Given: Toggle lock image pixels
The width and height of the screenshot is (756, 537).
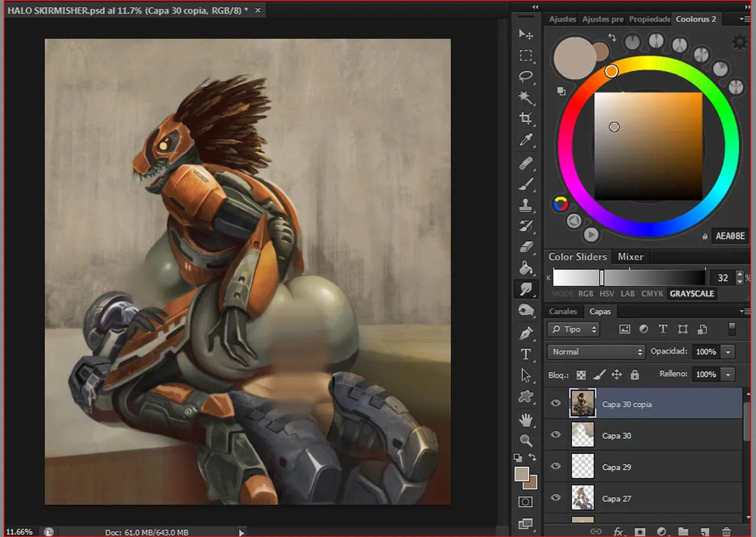Looking at the screenshot, I should 599,375.
